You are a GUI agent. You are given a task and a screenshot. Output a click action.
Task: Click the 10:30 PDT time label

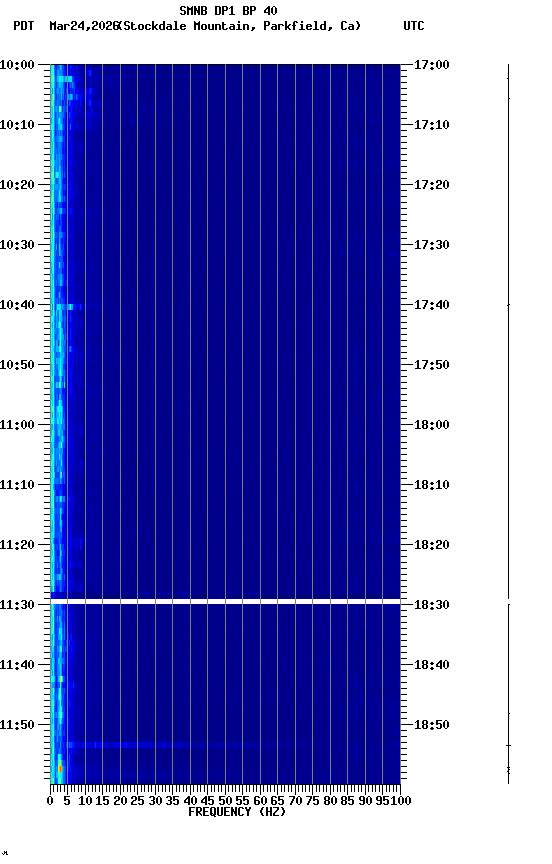tap(17, 245)
